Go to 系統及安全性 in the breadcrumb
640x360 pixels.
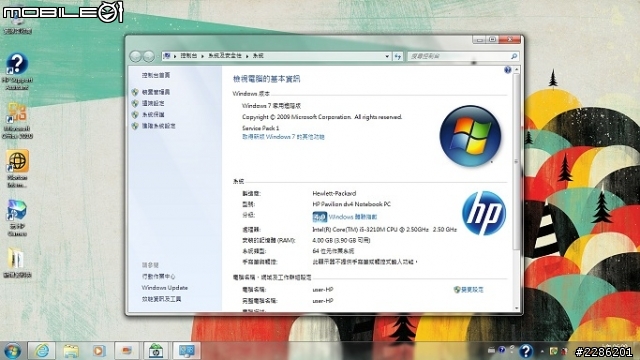click(x=225, y=56)
